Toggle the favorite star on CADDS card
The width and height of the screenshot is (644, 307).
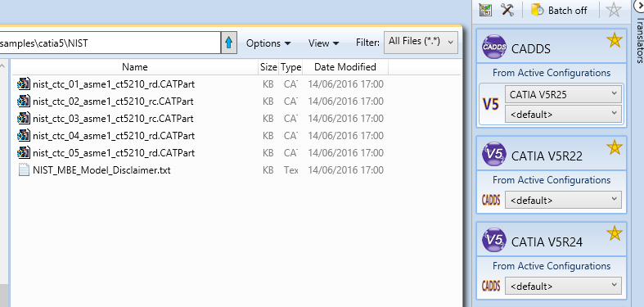614,40
